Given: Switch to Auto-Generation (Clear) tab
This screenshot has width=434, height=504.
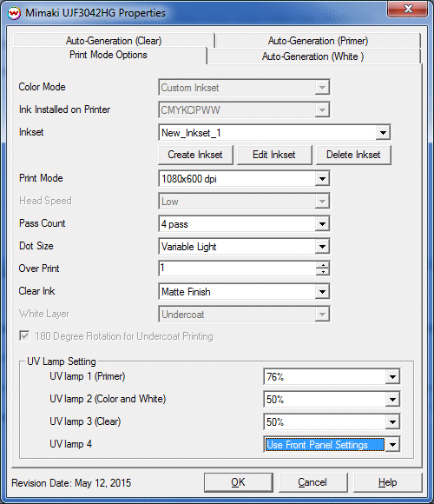Looking at the screenshot, I should 114,41.
